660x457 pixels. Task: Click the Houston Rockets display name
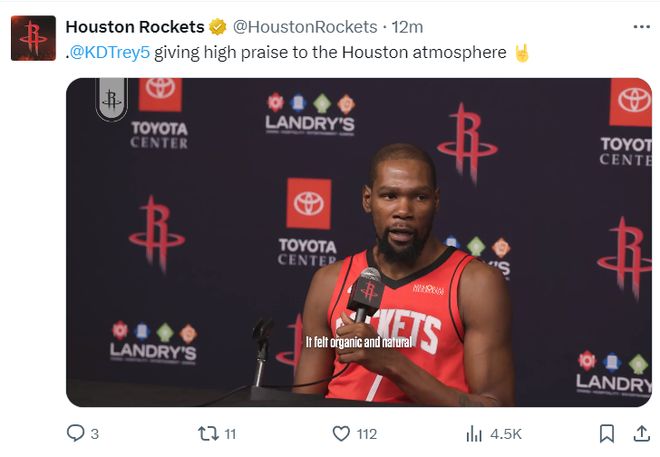(134, 27)
